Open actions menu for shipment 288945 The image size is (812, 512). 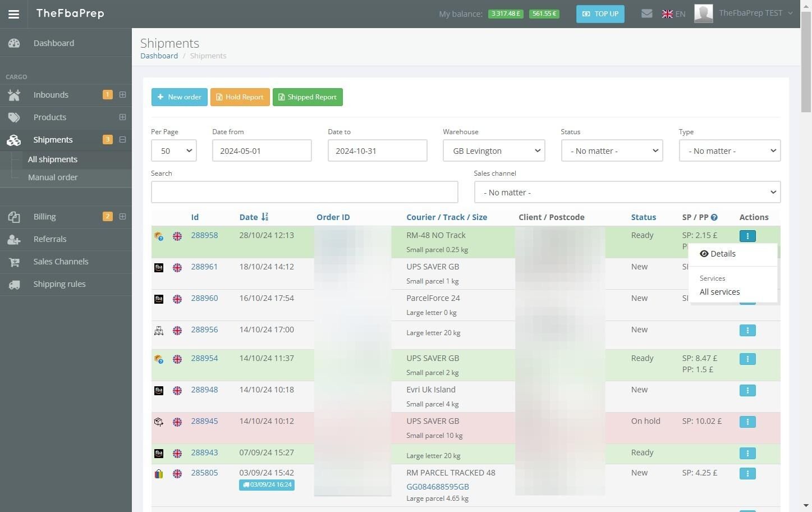click(747, 422)
